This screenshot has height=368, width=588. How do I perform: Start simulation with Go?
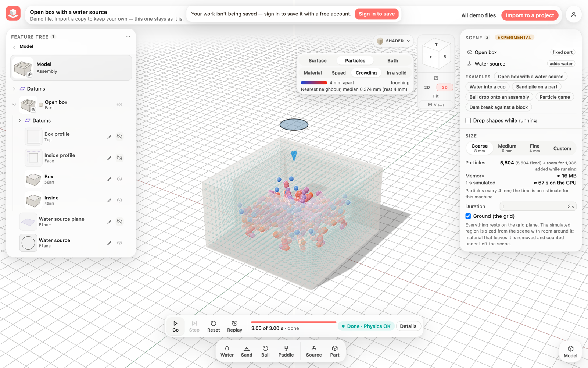click(175, 326)
